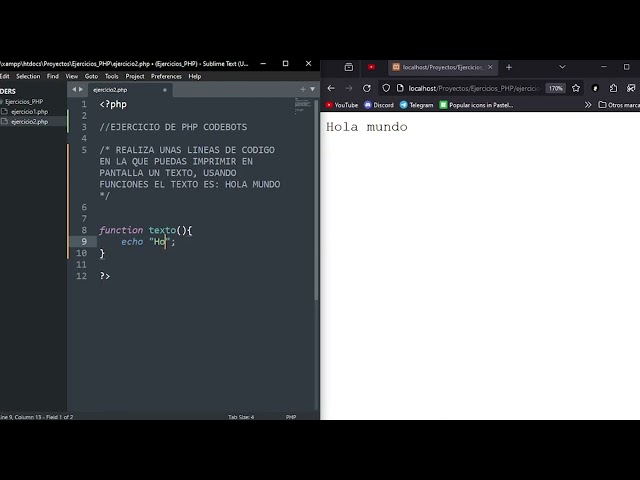Click the editor vertical scrollbar

[316, 200]
